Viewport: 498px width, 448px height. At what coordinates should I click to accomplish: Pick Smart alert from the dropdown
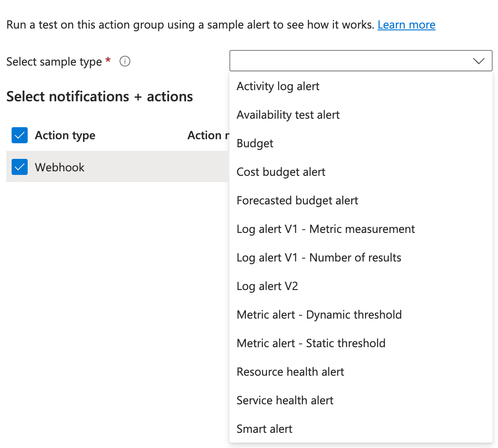[264, 429]
